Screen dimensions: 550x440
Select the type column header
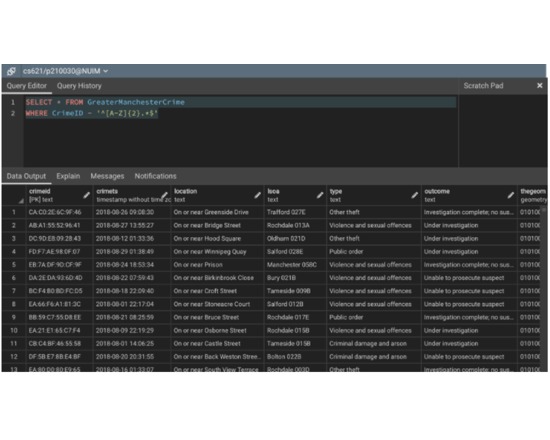(374, 195)
